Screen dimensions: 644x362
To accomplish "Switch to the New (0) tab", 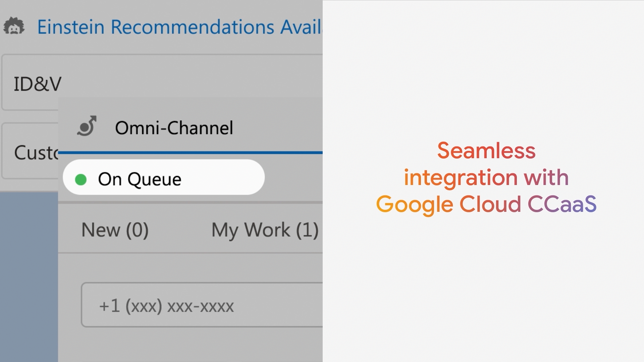I will pyautogui.click(x=115, y=230).
